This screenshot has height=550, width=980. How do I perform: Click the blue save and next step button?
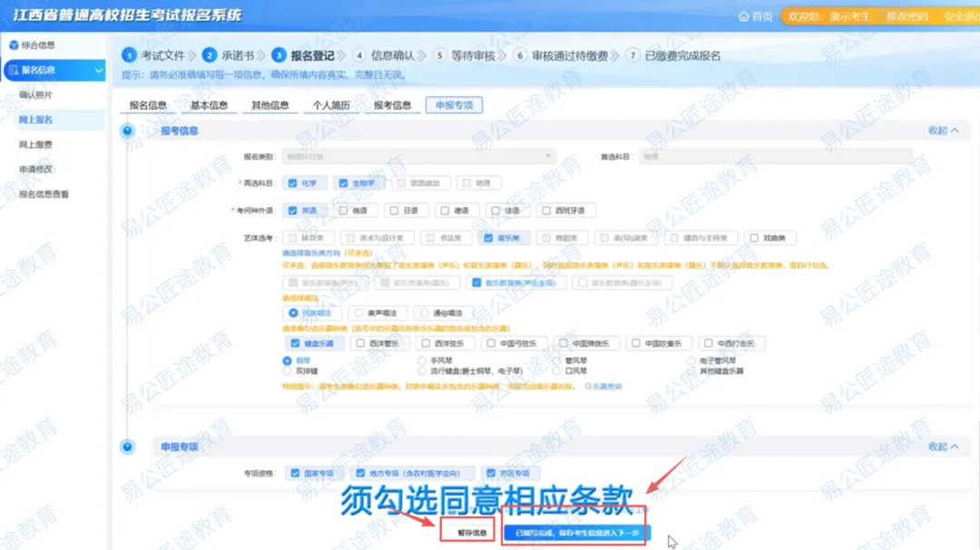pyautogui.click(x=577, y=533)
